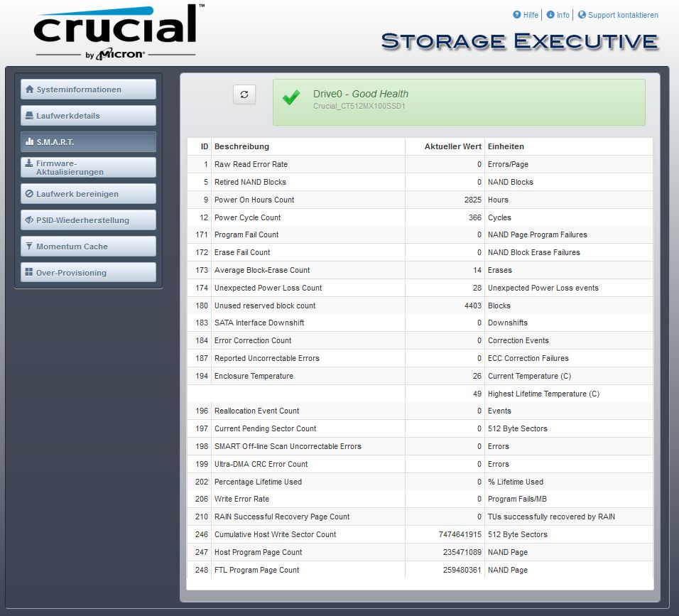Click the ID column header

pyautogui.click(x=205, y=146)
